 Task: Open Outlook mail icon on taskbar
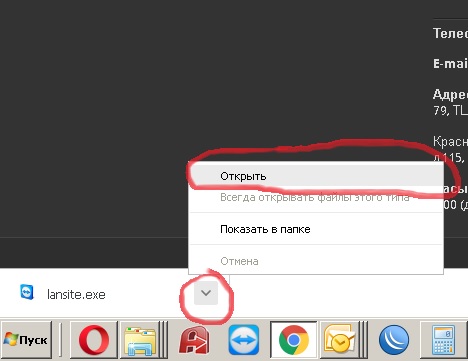(x=339, y=340)
